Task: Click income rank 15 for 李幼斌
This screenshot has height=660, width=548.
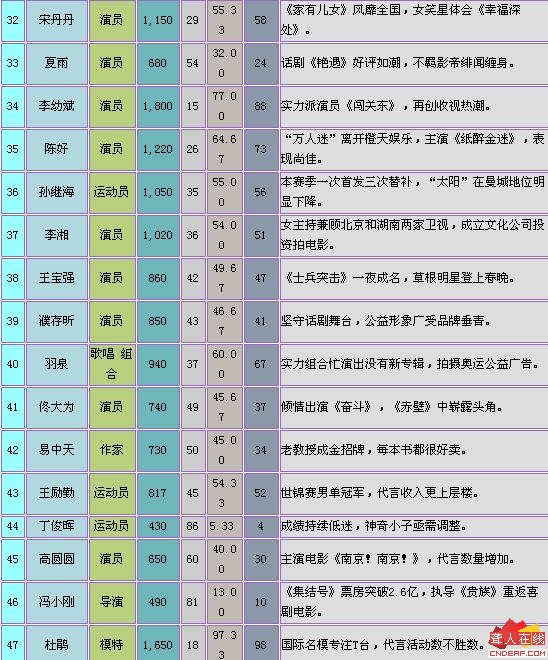Action: coord(192,106)
